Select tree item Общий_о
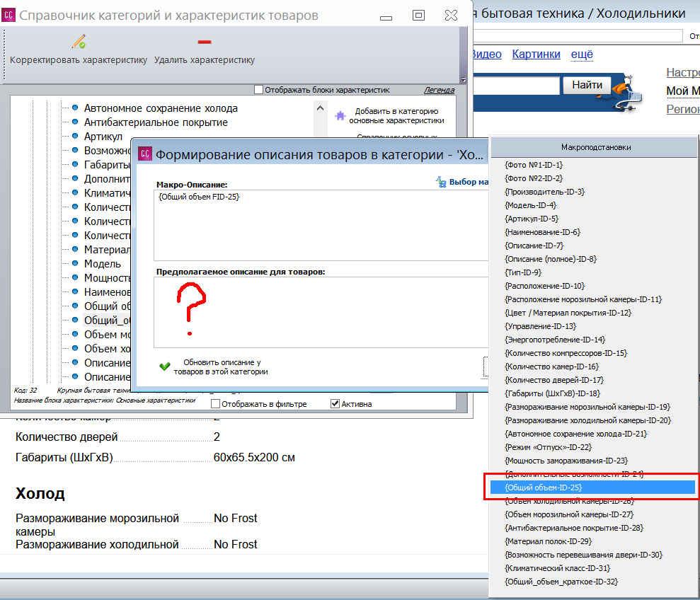 [x=107, y=320]
